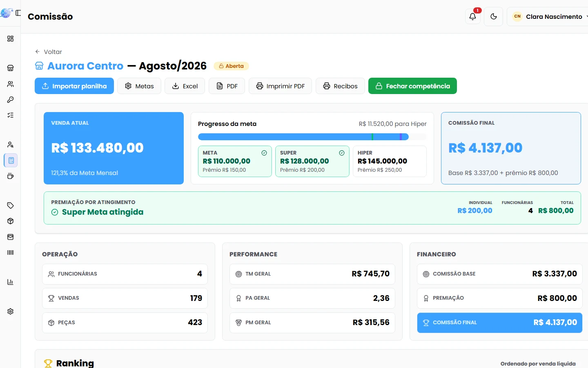Open the store icon in sidebar

(x=11, y=68)
